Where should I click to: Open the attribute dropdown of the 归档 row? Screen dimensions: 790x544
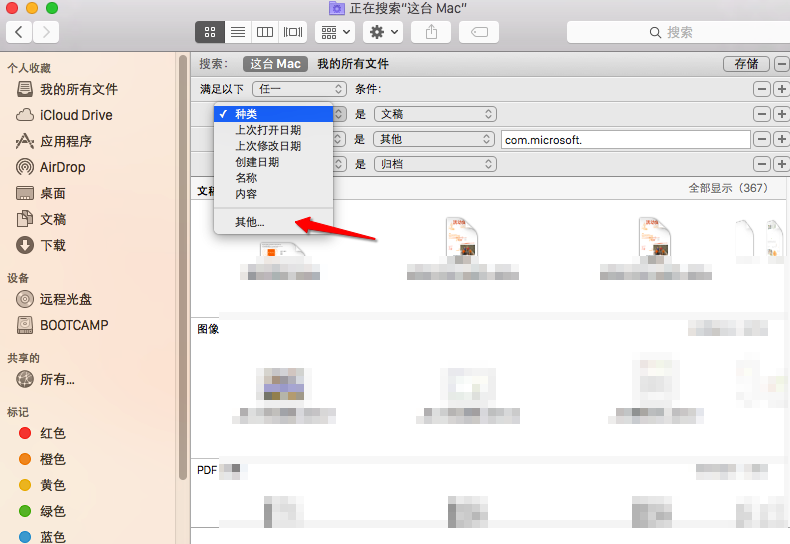tap(339, 164)
